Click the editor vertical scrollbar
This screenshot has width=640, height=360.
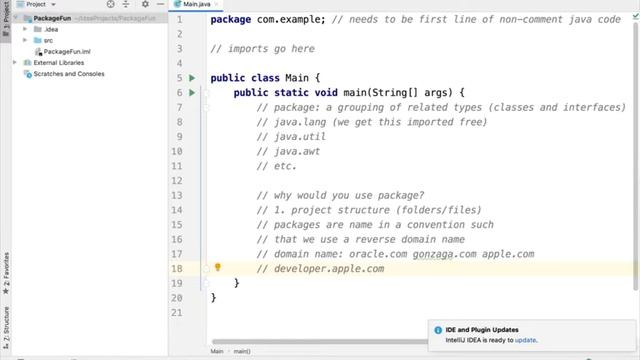(636, 156)
